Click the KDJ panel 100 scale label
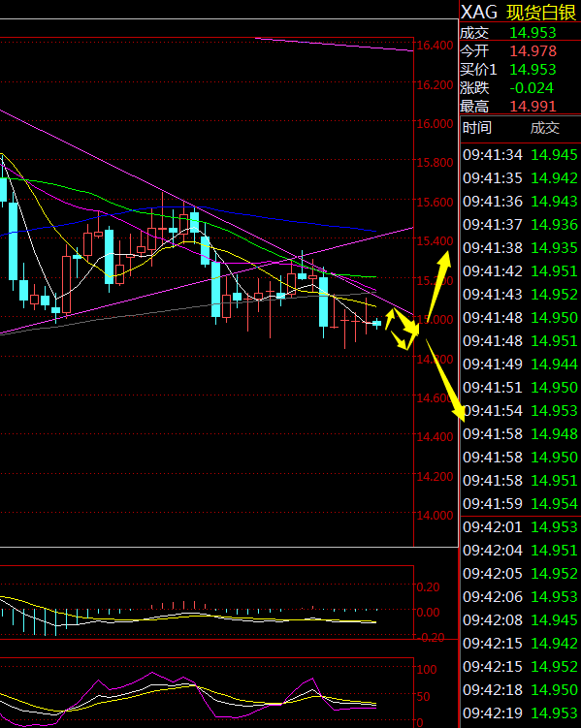 click(x=427, y=669)
